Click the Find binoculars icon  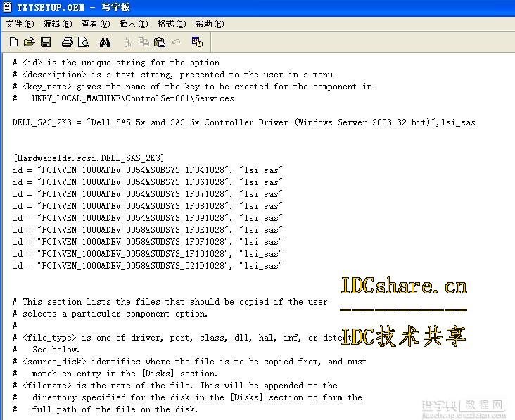[x=105, y=42]
